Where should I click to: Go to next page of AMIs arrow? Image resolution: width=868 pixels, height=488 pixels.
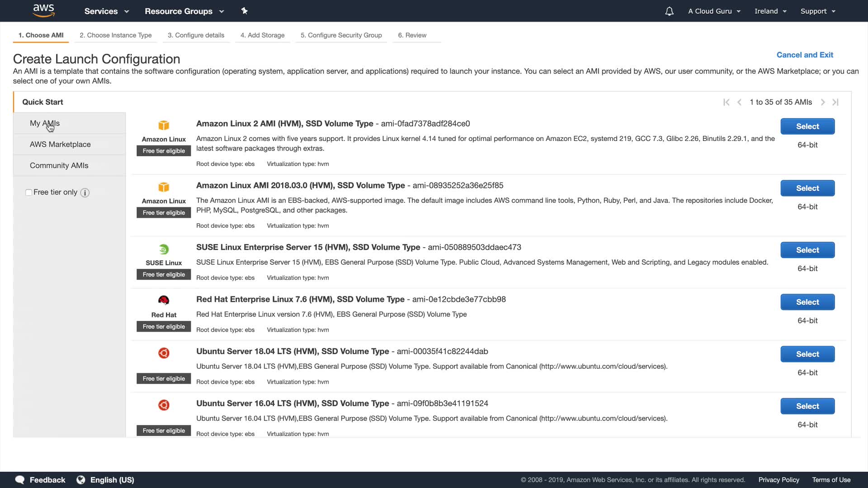[x=823, y=102]
